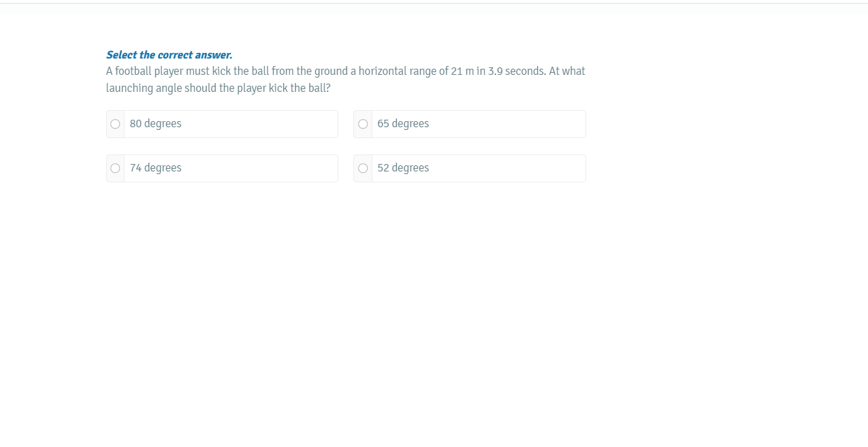Click the word 'horizontal' in the question
This screenshot has height=447, width=868.
(x=383, y=71)
